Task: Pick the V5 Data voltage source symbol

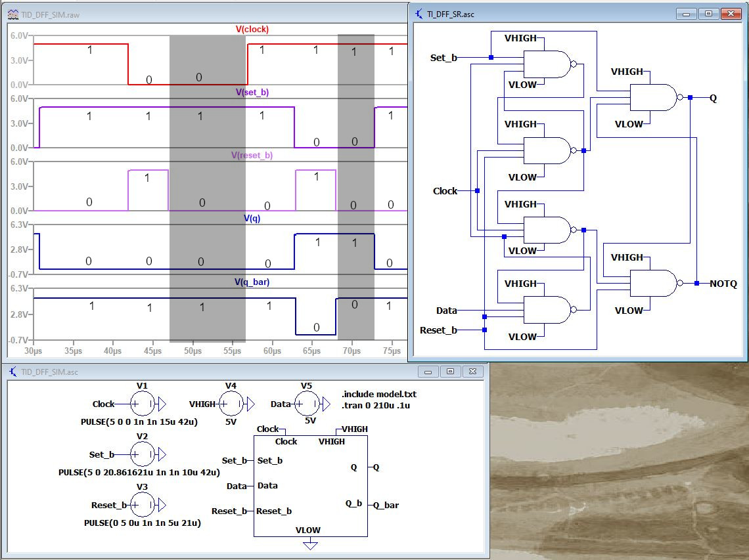Action: click(306, 404)
